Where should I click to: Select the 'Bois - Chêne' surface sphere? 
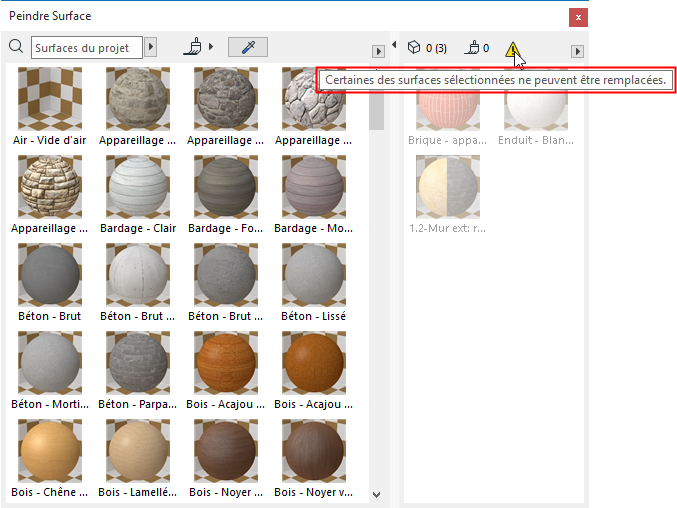(49, 448)
